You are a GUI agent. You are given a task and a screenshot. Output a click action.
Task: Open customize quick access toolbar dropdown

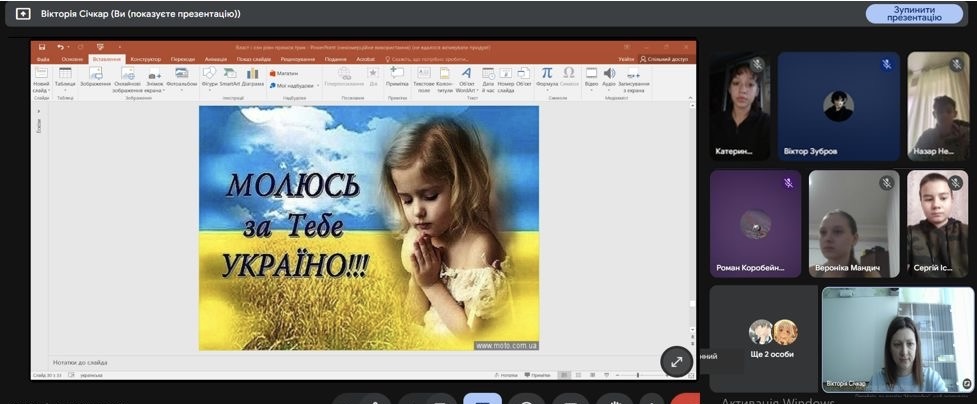[118, 47]
